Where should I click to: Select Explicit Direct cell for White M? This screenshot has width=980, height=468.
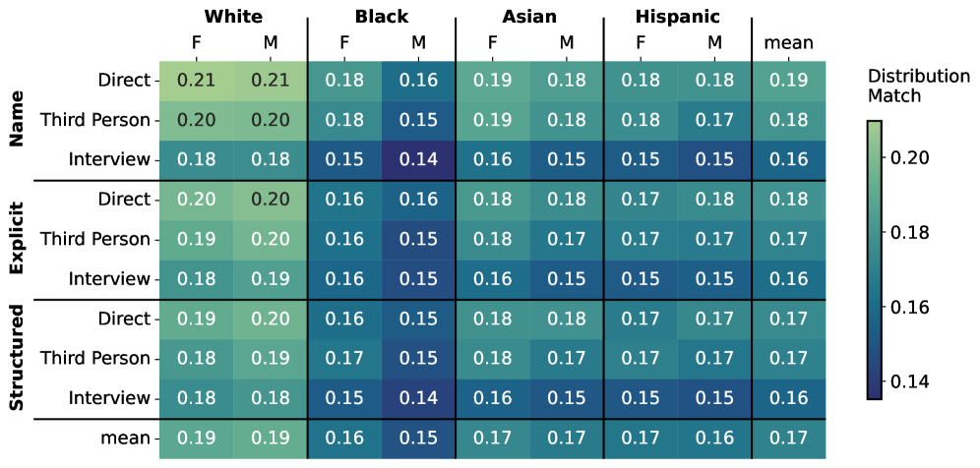(270, 200)
